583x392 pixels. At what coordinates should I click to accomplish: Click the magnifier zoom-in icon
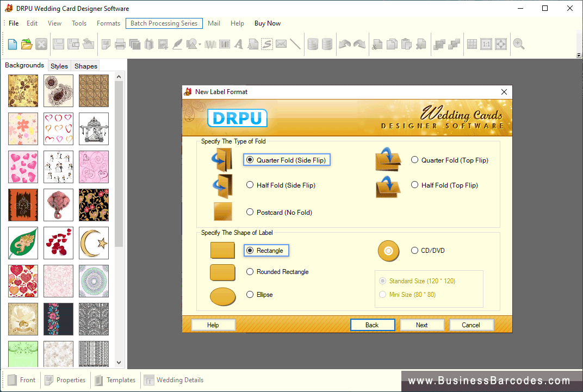click(519, 44)
